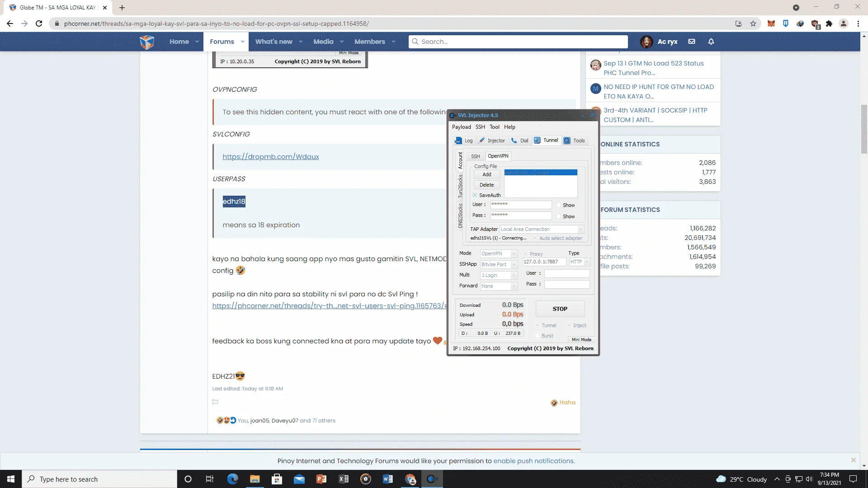Toggle the Proxy checkbox
The width and height of the screenshot is (868, 488).
point(525,254)
